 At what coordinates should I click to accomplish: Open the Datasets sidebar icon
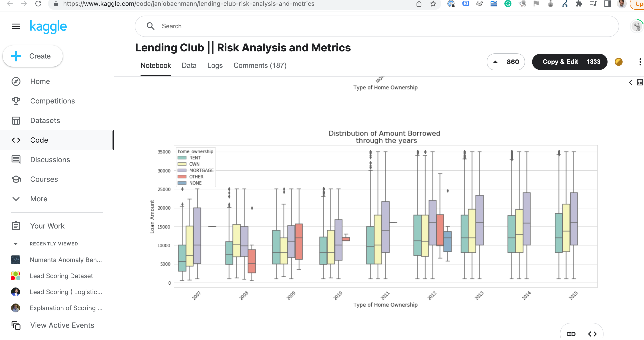[x=16, y=120]
